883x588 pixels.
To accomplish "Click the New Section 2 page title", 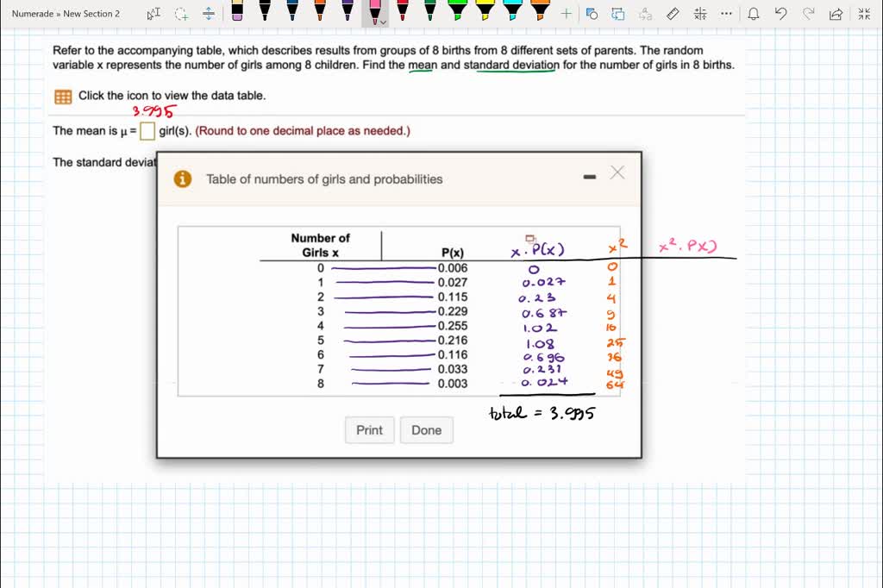I will click(69, 13).
